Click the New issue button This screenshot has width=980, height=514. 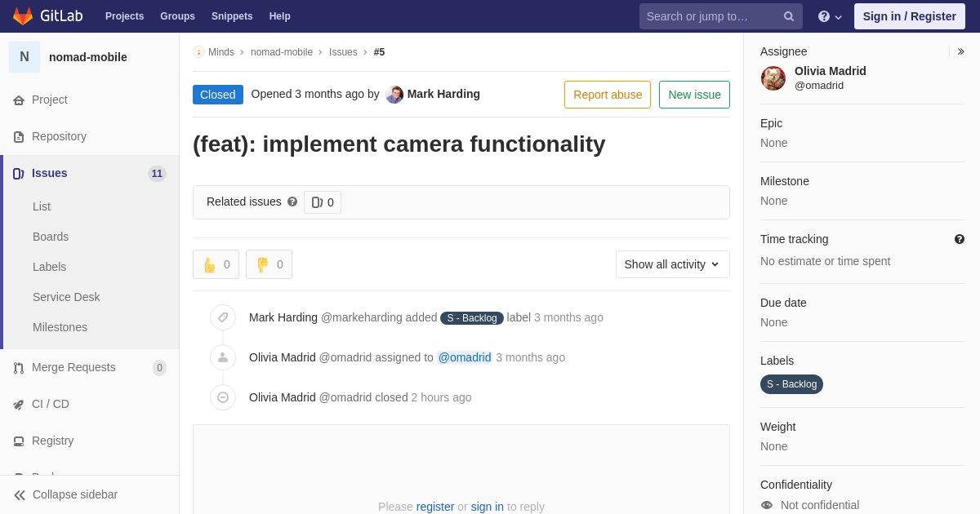694,95
